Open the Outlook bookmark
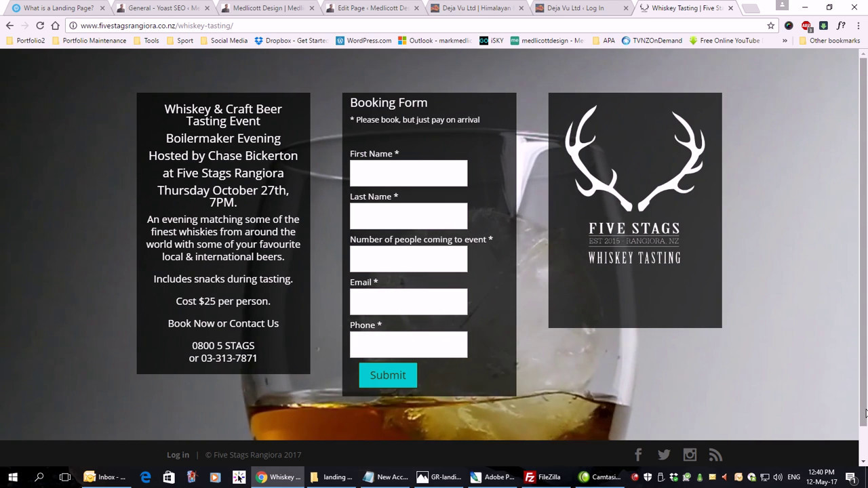Image resolution: width=868 pixels, height=488 pixels. [x=435, y=41]
